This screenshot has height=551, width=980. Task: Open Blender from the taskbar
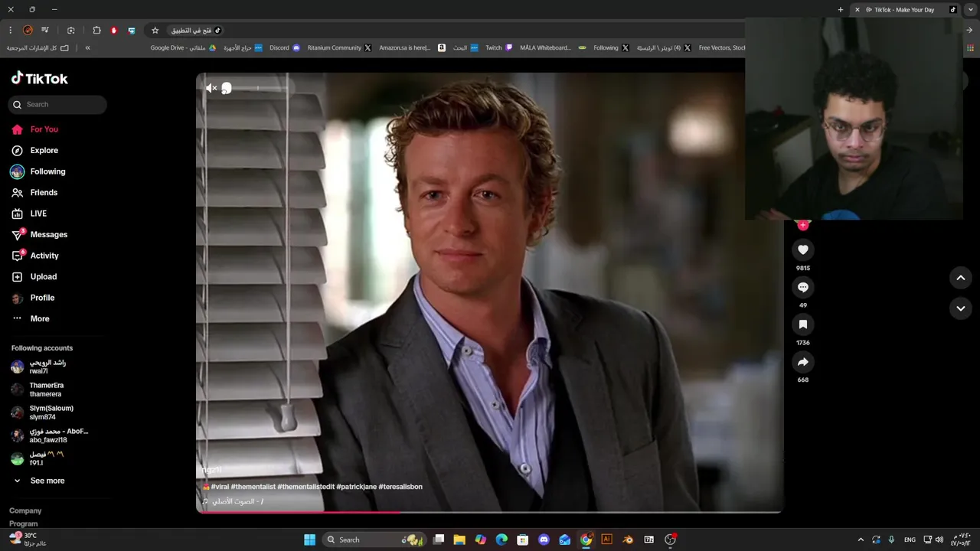[x=628, y=540]
